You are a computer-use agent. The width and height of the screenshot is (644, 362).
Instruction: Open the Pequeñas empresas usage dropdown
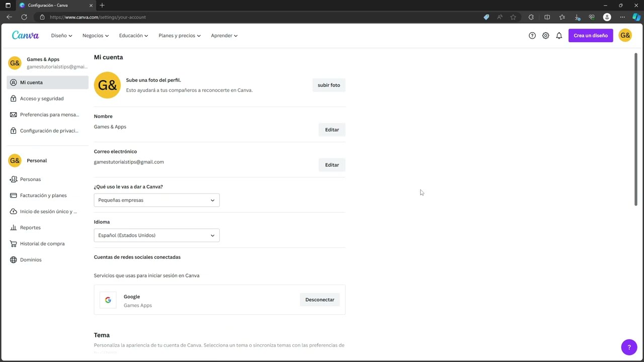[x=156, y=200]
